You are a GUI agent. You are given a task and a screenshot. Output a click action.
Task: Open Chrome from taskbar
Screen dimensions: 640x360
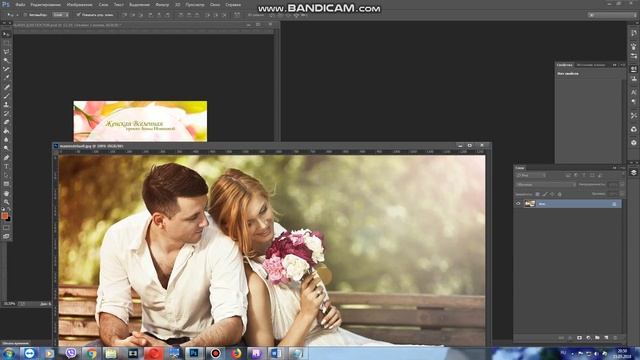click(91, 353)
